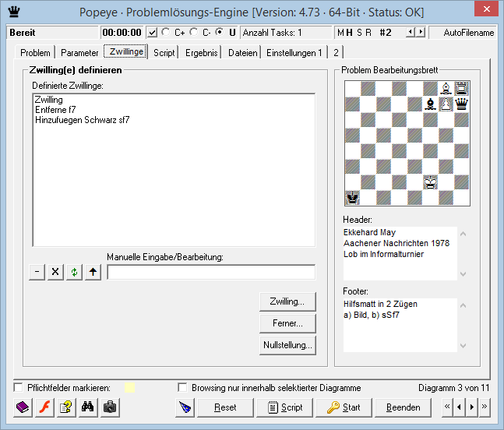Click the Ferner... button
504x430 pixels.
click(287, 323)
